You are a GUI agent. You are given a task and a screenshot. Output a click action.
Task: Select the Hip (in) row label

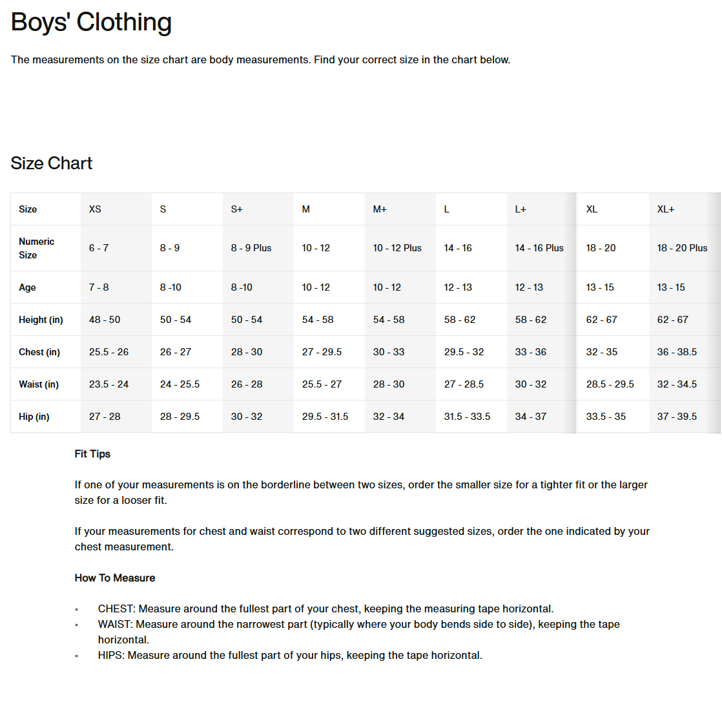point(34,417)
